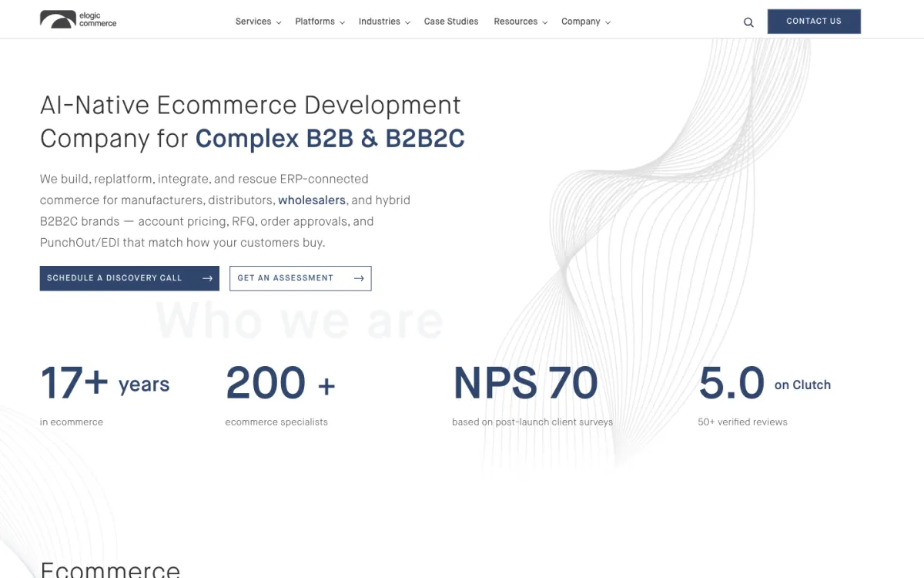Viewport: 924px width, 578px height.
Task: Click the 'NPS 70' statistic
Action: [525, 383]
